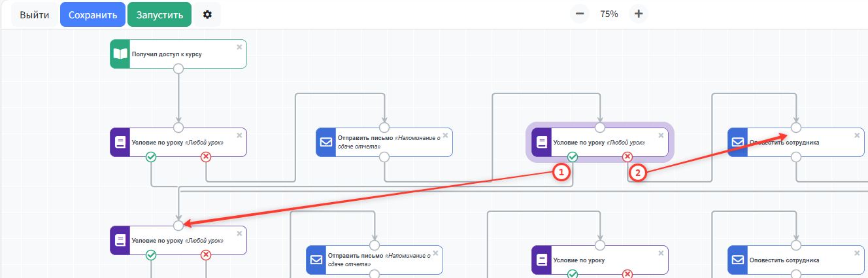Screen dimensions: 868x278
Task: Click the 75% zoom level indicator
Action: [x=609, y=14]
